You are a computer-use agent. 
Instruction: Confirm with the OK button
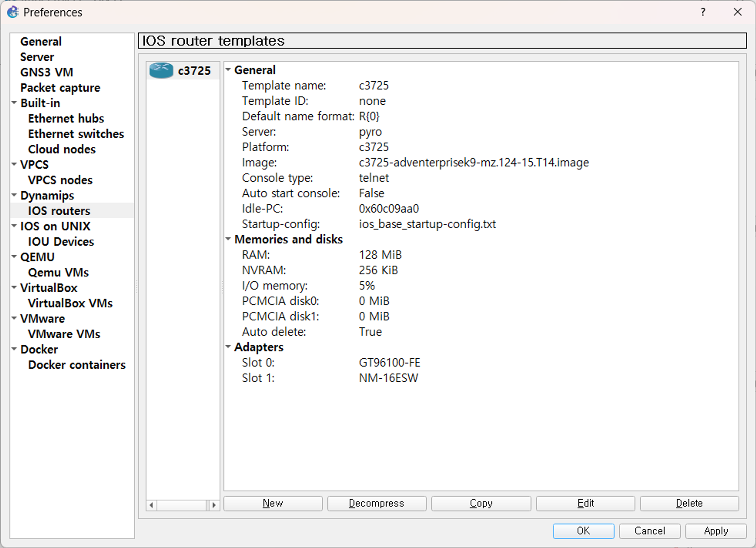[x=583, y=531]
